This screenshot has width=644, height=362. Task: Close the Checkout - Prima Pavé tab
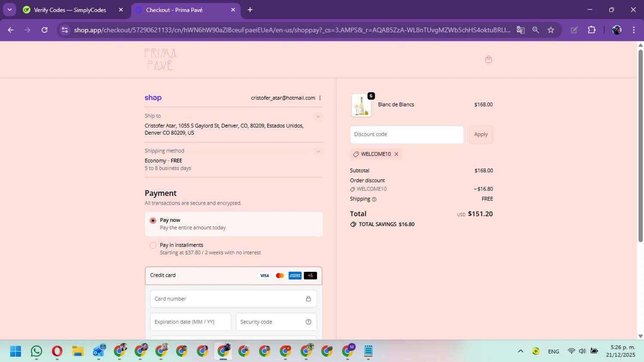coord(233,10)
